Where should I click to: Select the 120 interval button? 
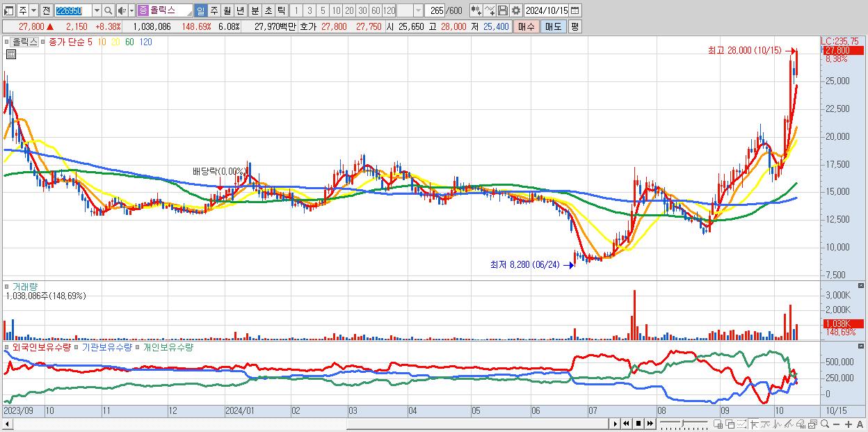click(389, 10)
